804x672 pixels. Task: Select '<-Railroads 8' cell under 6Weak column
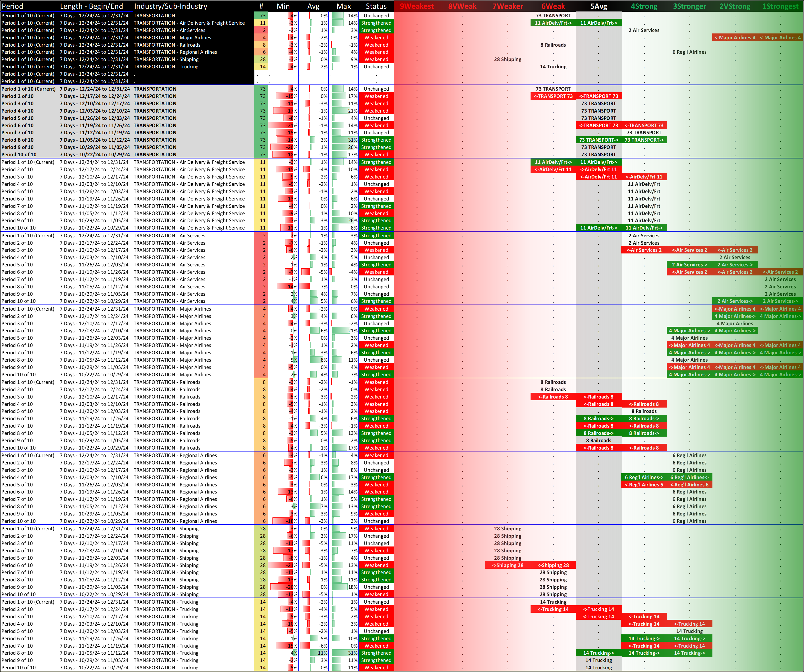click(553, 397)
